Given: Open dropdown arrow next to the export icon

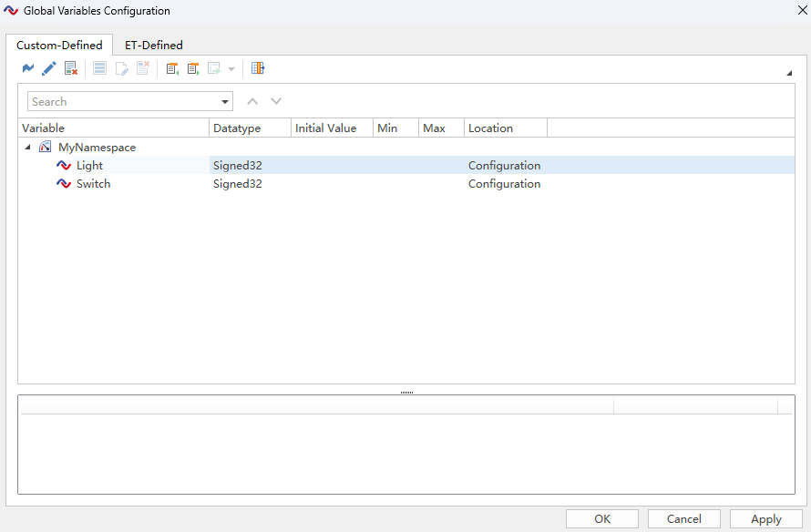Looking at the screenshot, I should (231, 69).
